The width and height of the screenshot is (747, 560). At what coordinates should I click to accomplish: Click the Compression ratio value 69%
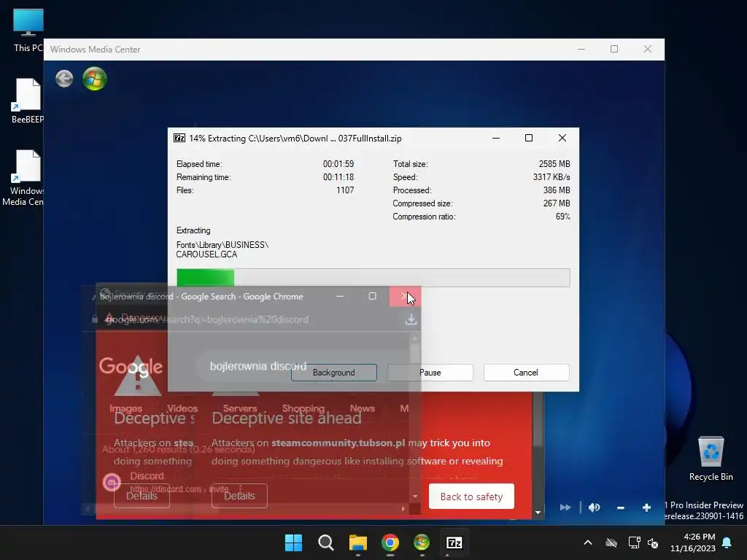click(562, 216)
